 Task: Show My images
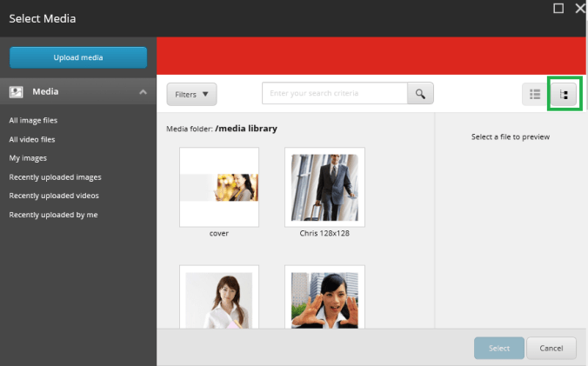[x=28, y=158]
